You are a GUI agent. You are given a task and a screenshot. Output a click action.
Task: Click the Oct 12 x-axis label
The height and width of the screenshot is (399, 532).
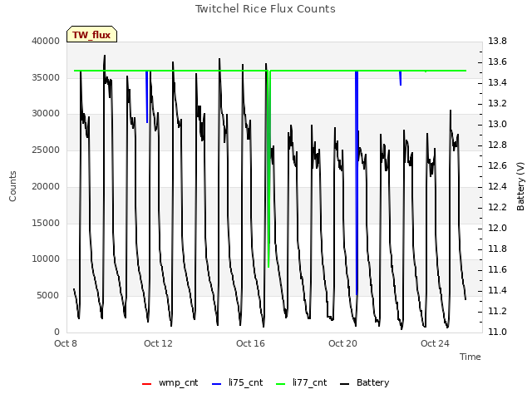click(158, 343)
